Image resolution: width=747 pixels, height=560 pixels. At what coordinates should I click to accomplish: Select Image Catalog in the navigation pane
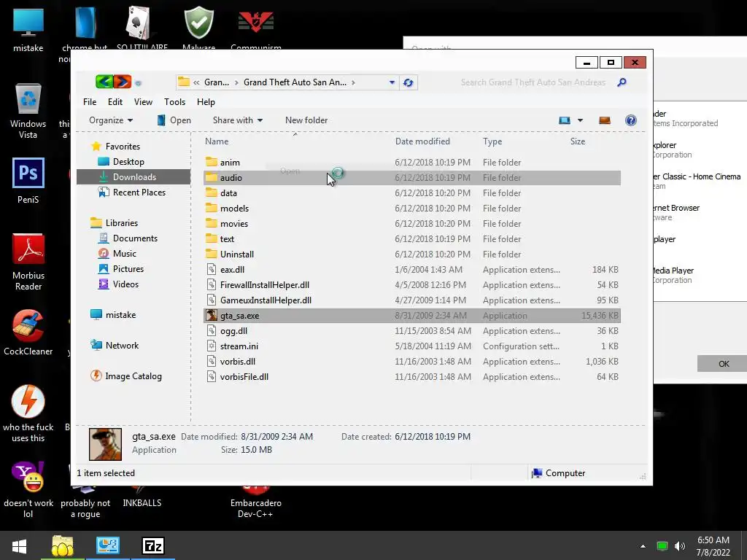pyautogui.click(x=133, y=376)
